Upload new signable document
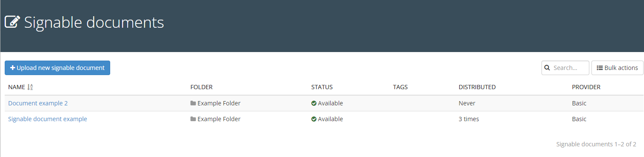 point(57,68)
